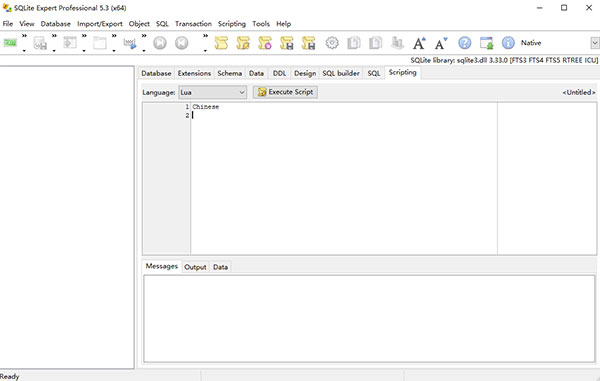Switch to the Output tab

tap(195, 267)
